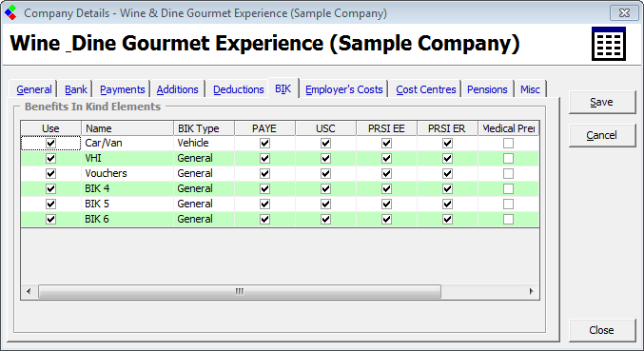Click the colored diamond app icon in title bar
The height and width of the screenshot is (351, 644).
click(x=11, y=12)
